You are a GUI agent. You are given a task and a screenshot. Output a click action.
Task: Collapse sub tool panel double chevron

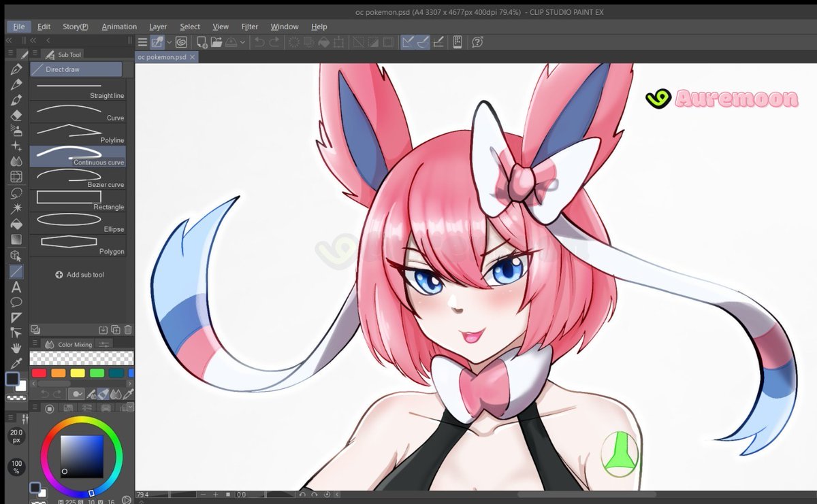pyautogui.click(x=33, y=40)
